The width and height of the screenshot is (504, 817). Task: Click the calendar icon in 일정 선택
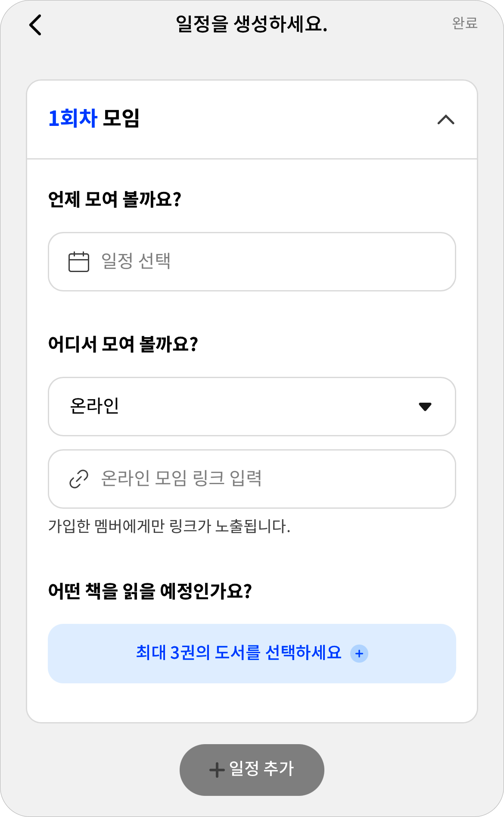[x=79, y=262]
